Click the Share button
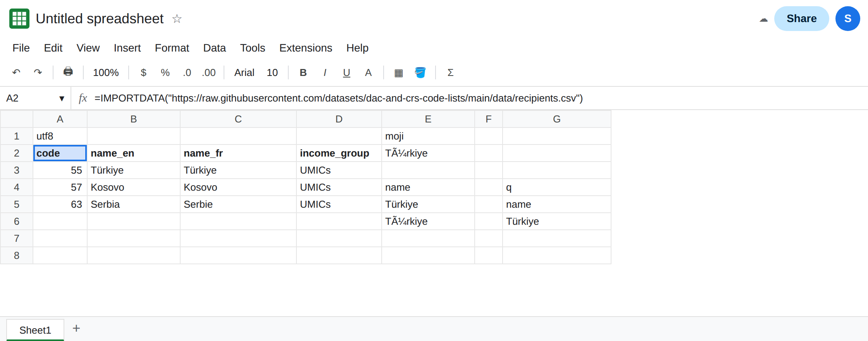Screen dimensions: 868x341 click(801, 19)
